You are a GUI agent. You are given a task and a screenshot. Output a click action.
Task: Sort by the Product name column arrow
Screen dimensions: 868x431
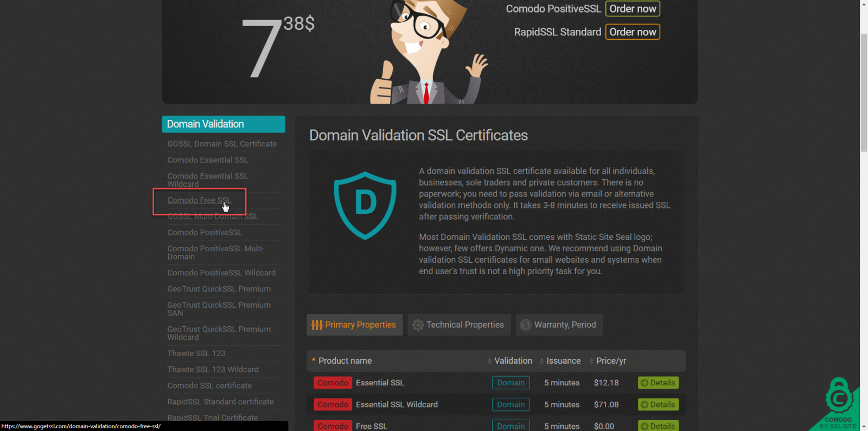point(314,359)
